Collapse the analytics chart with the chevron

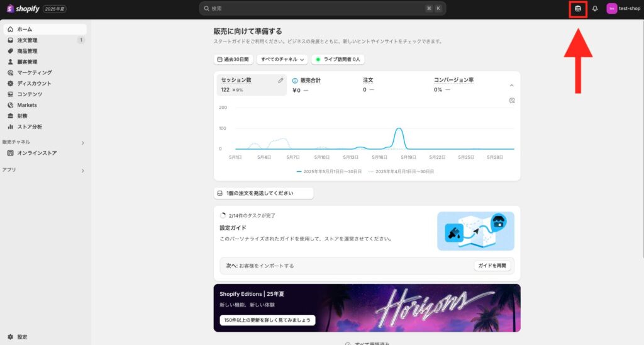tap(512, 86)
